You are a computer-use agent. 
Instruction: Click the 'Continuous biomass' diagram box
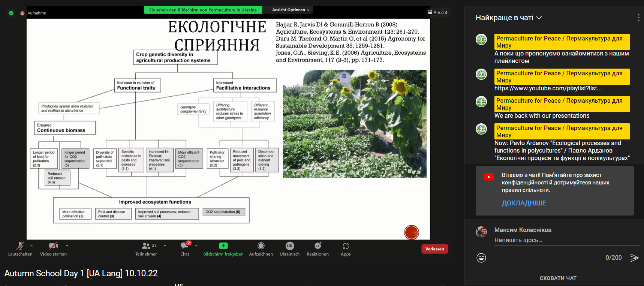(x=65, y=128)
